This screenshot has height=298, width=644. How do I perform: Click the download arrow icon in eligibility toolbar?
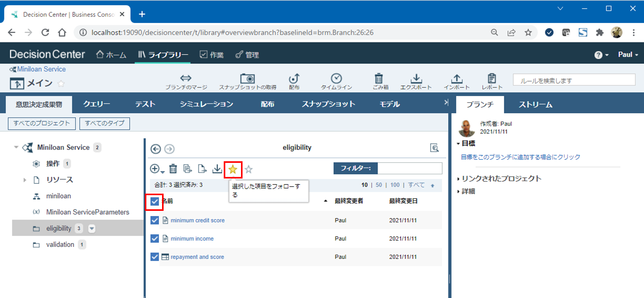click(x=217, y=169)
